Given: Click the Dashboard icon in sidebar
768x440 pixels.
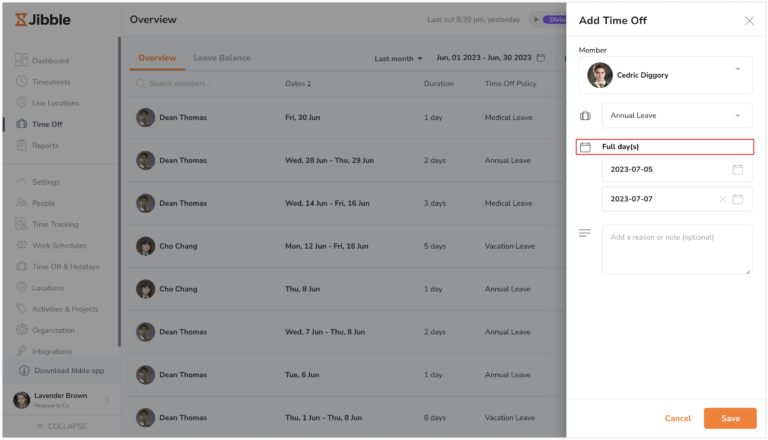Looking at the screenshot, I should click(x=22, y=60).
